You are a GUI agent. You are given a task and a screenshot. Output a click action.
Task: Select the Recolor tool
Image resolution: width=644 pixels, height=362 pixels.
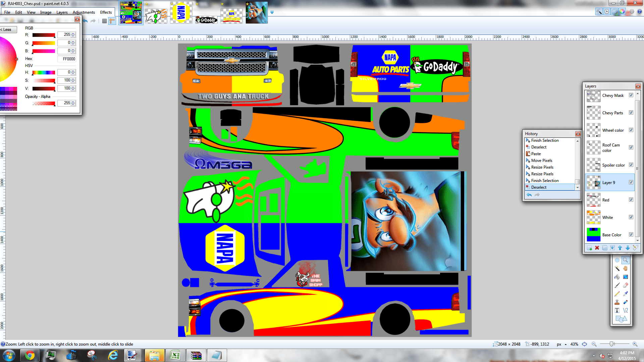(x=626, y=302)
